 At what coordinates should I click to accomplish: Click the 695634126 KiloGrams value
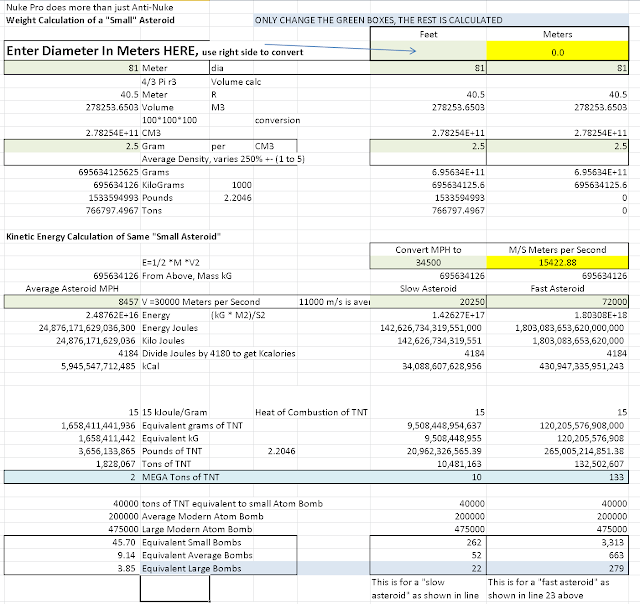pos(116,185)
